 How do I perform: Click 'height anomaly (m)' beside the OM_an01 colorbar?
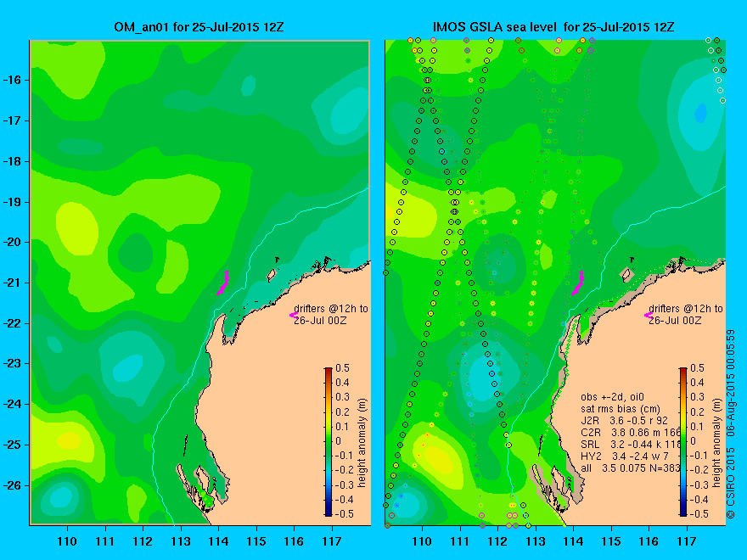tap(362, 443)
